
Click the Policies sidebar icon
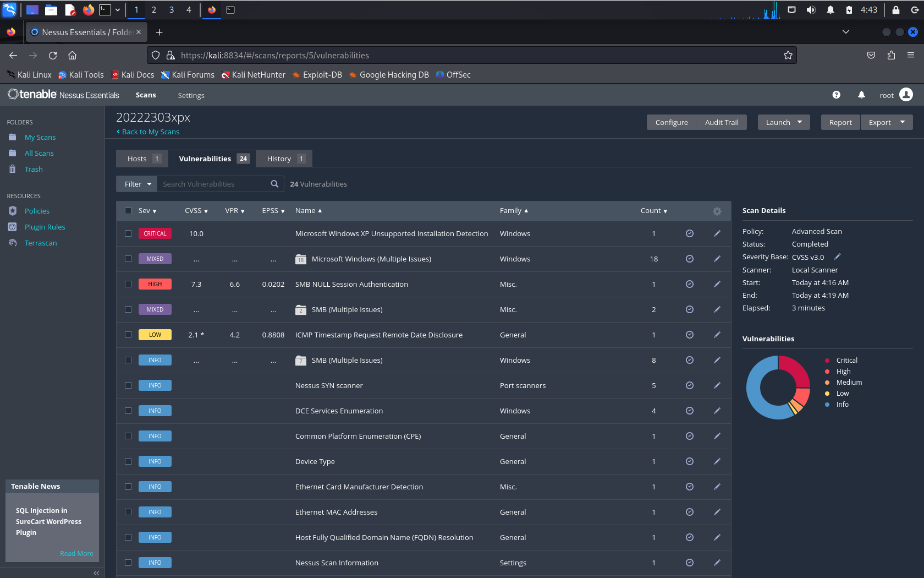pos(13,211)
